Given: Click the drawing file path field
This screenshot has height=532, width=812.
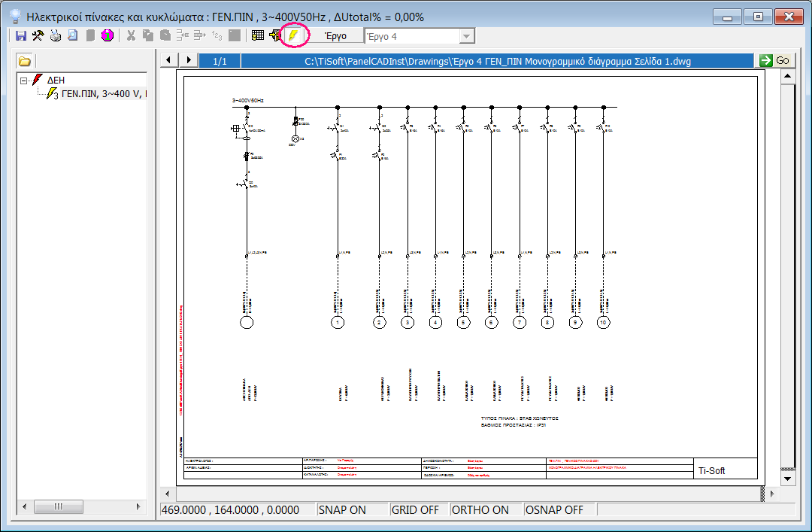Looking at the screenshot, I should click(x=496, y=60).
